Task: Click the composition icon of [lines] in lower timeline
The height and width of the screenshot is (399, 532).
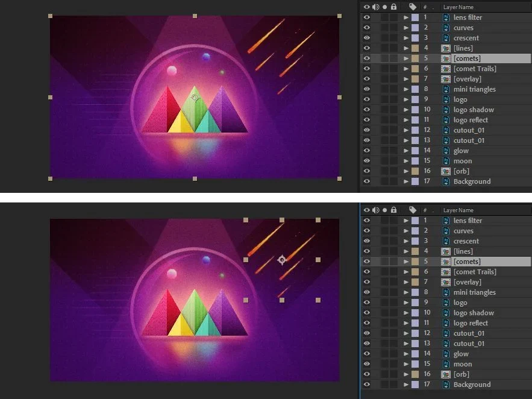Action: pos(446,251)
